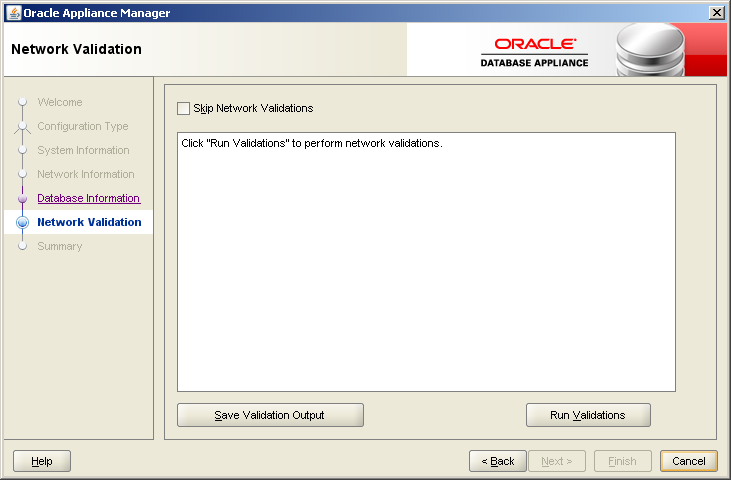
Task: Click Save Validation Output button
Action: tap(270, 415)
